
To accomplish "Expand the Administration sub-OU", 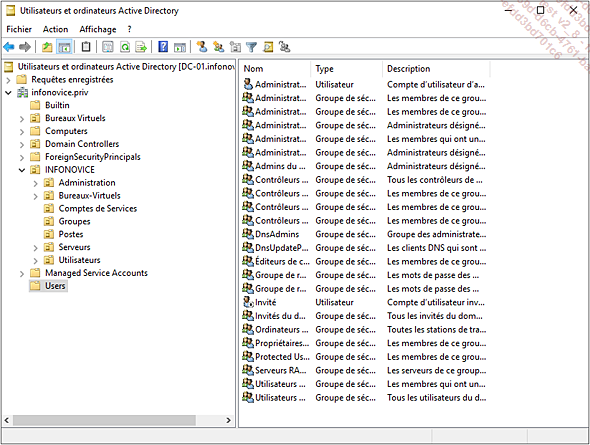I will pyautogui.click(x=35, y=183).
